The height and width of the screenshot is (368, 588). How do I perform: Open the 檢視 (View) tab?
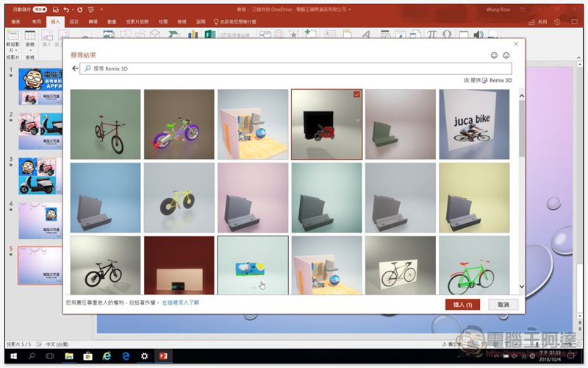click(182, 22)
